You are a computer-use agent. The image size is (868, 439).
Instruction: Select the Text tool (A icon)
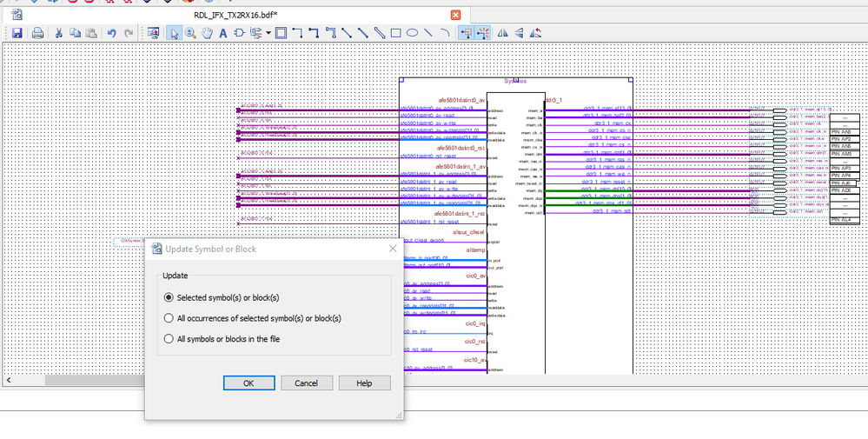[222, 33]
